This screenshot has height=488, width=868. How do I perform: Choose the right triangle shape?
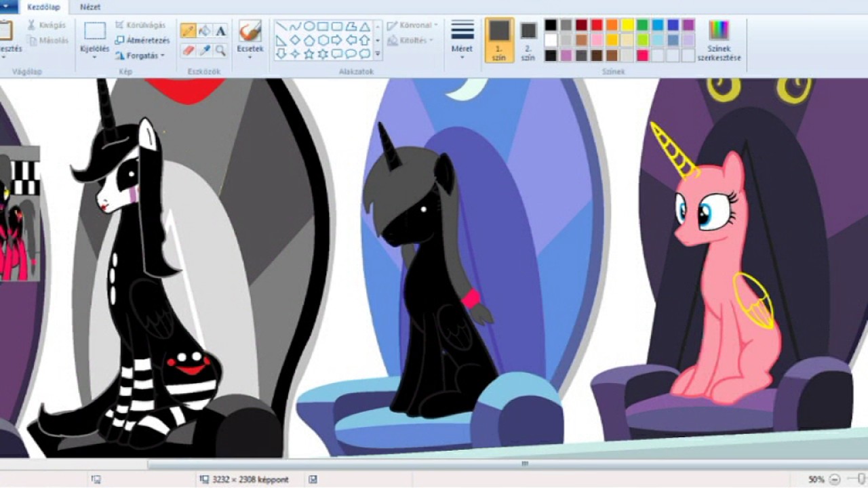(281, 40)
